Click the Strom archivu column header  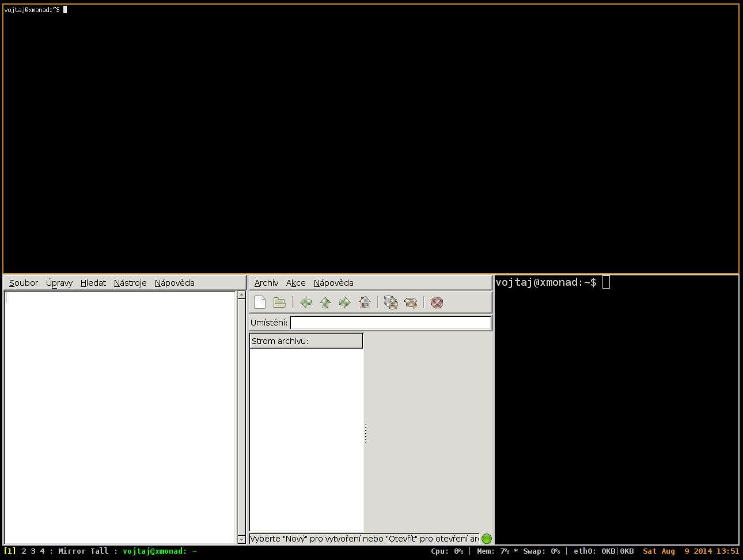(306, 341)
